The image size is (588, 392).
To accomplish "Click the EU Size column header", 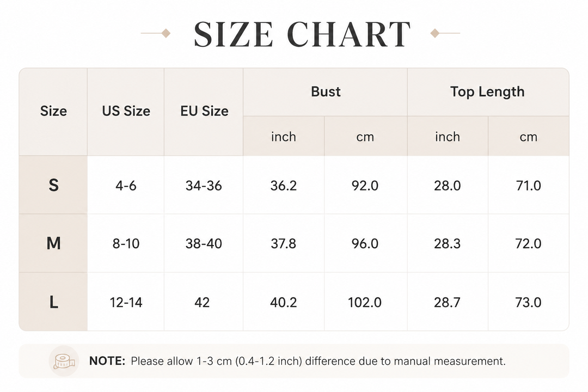I will pos(204,111).
